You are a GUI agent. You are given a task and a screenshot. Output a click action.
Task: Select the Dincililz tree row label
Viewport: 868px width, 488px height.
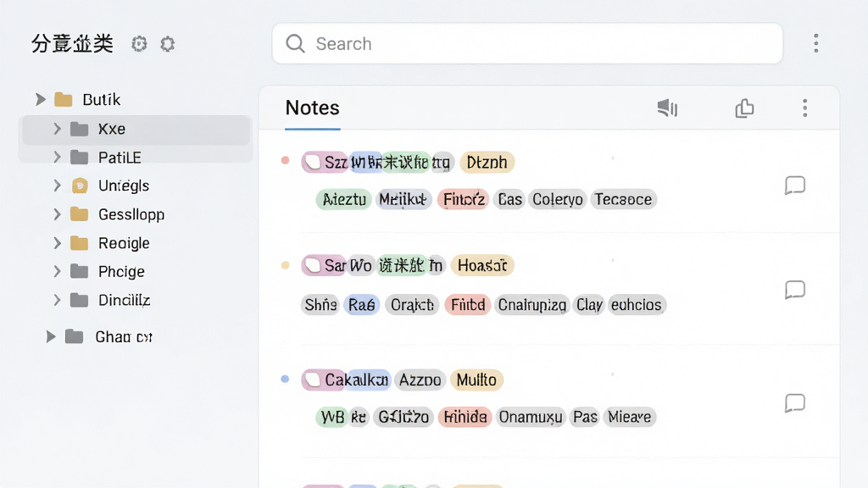pyautogui.click(x=124, y=300)
